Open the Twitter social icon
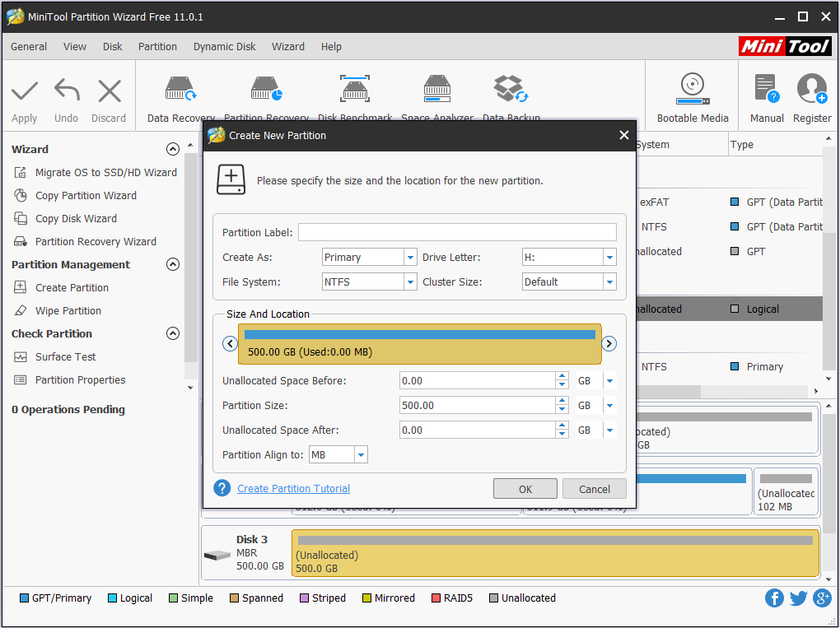Screen dimensions: 840x628 798,598
